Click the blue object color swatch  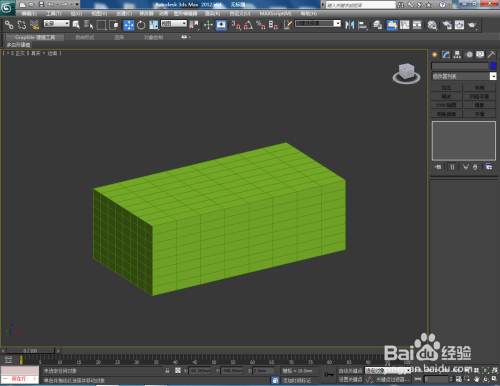493,66
